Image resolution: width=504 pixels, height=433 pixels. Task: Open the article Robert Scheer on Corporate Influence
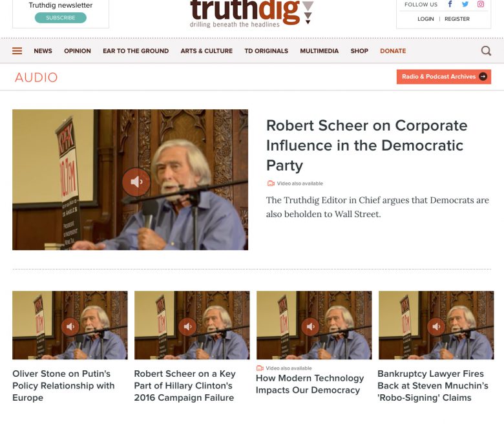tap(367, 145)
